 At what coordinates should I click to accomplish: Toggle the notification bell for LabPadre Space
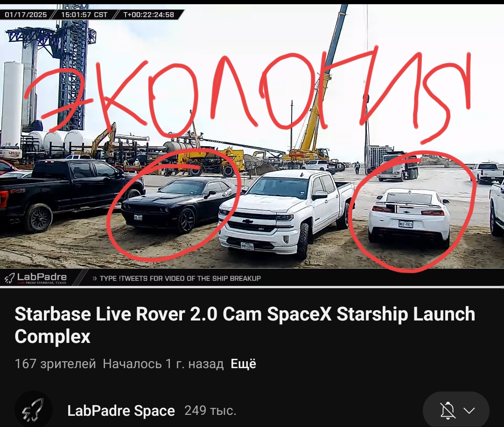pos(447,411)
